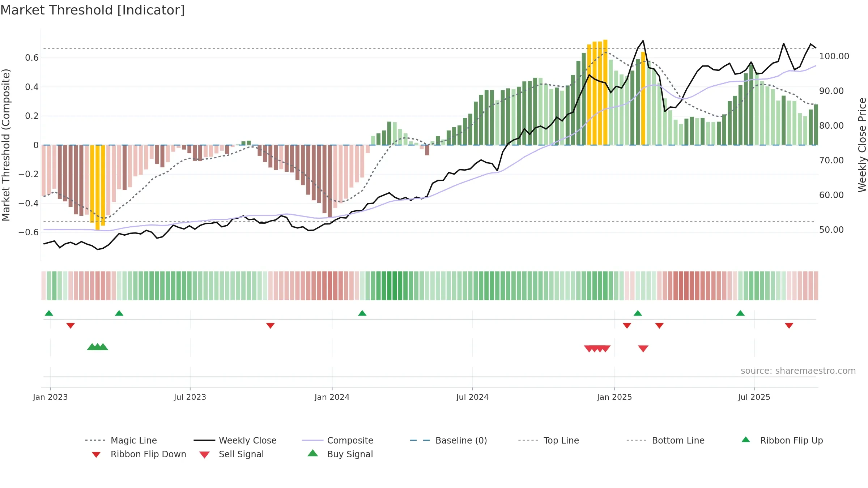Toggle the Buy Signal legend entry

(x=340, y=454)
